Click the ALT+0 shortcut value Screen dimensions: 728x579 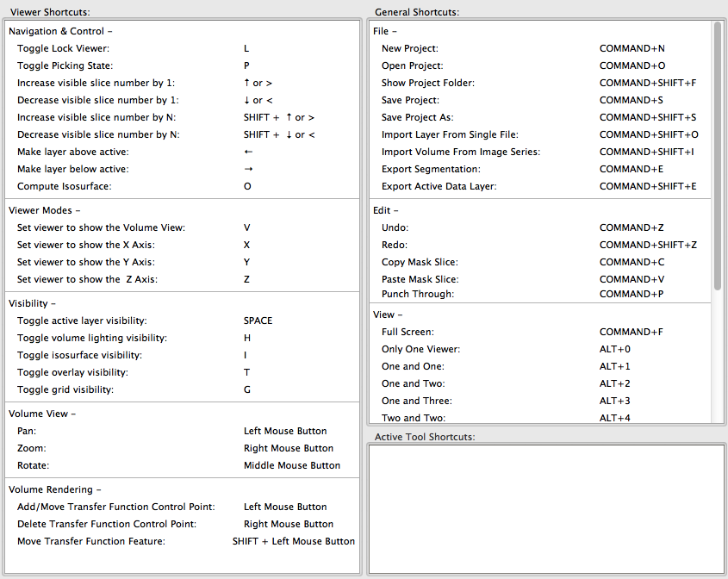click(615, 349)
